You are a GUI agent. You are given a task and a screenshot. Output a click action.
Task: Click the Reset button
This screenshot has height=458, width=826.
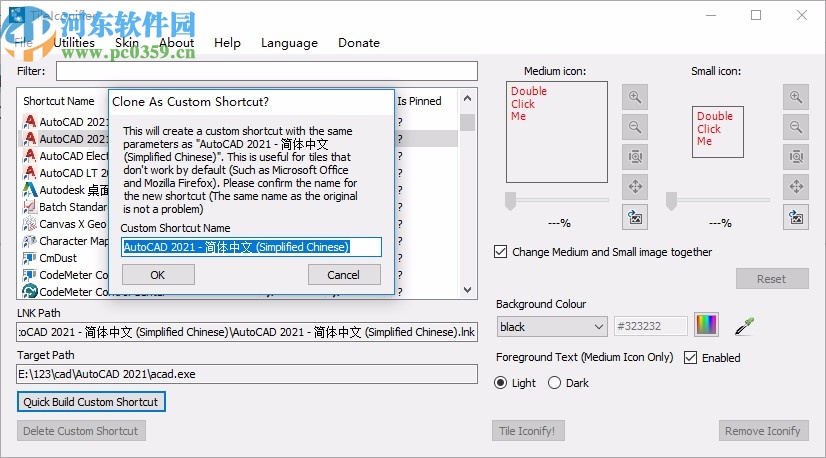click(772, 279)
